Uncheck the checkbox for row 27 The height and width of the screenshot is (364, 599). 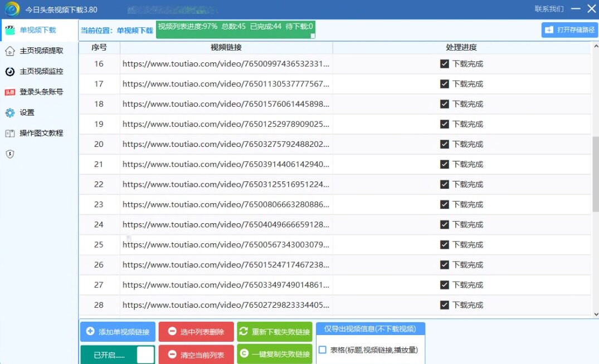(444, 285)
